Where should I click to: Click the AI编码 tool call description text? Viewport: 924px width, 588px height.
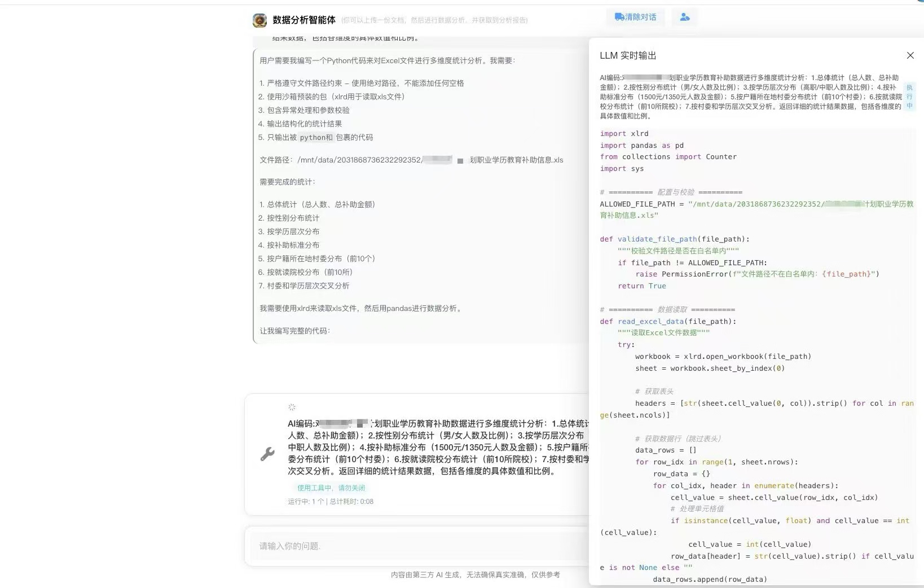tap(437, 447)
